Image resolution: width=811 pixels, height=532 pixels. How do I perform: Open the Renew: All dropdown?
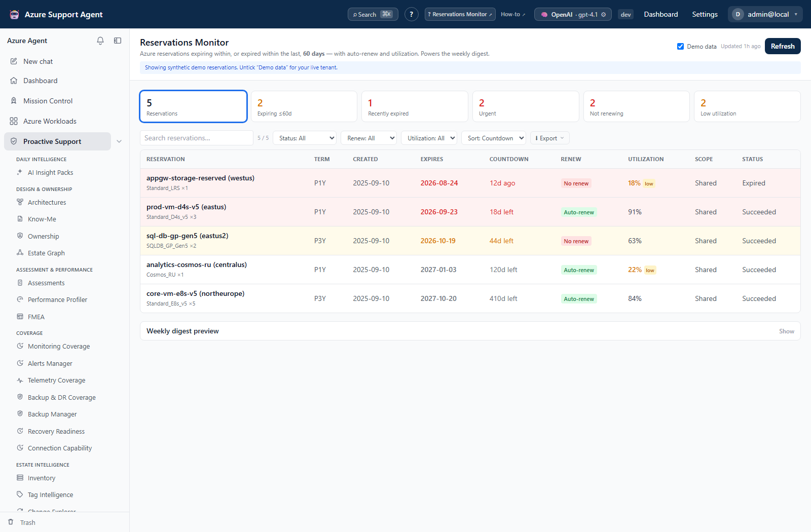368,138
